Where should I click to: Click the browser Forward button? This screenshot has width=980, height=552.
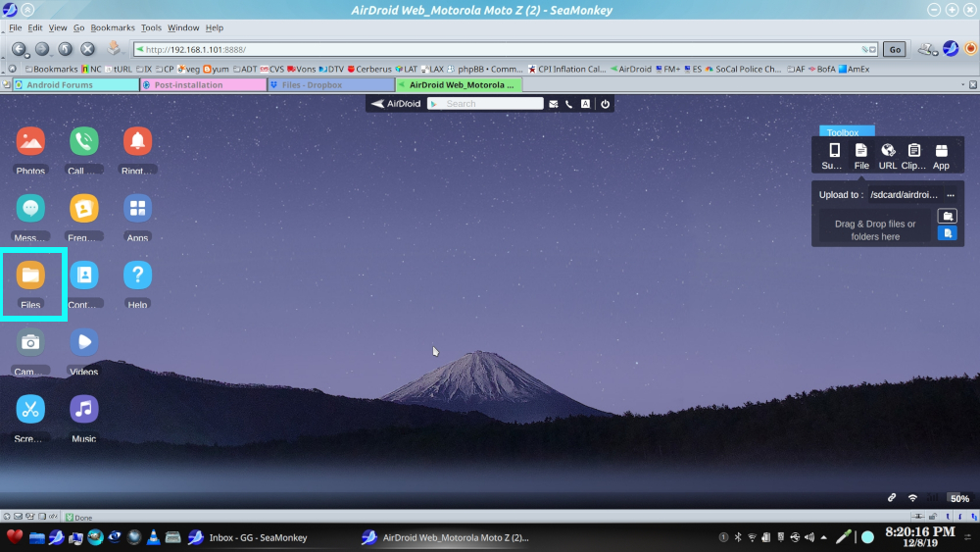pos(42,49)
